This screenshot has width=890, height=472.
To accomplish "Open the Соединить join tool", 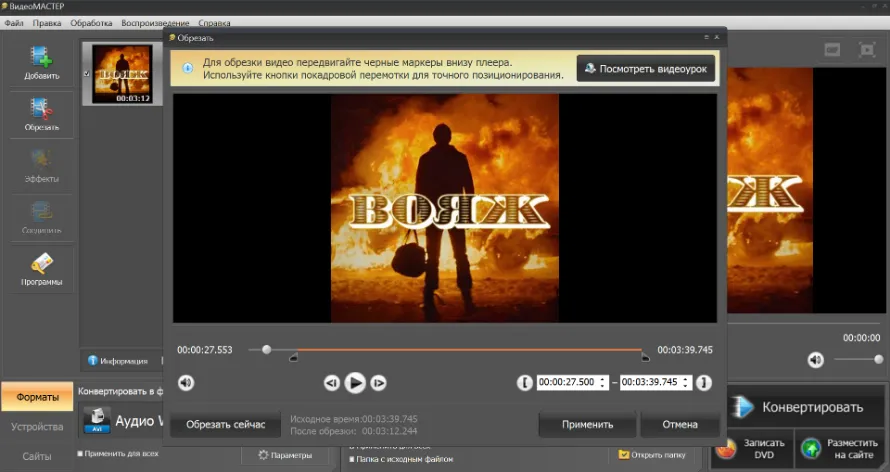I will [x=41, y=218].
